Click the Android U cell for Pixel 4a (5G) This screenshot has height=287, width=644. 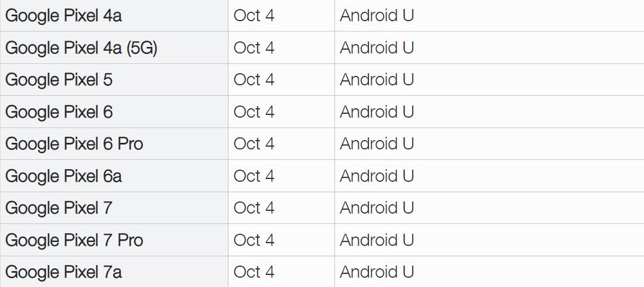point(489,48)
